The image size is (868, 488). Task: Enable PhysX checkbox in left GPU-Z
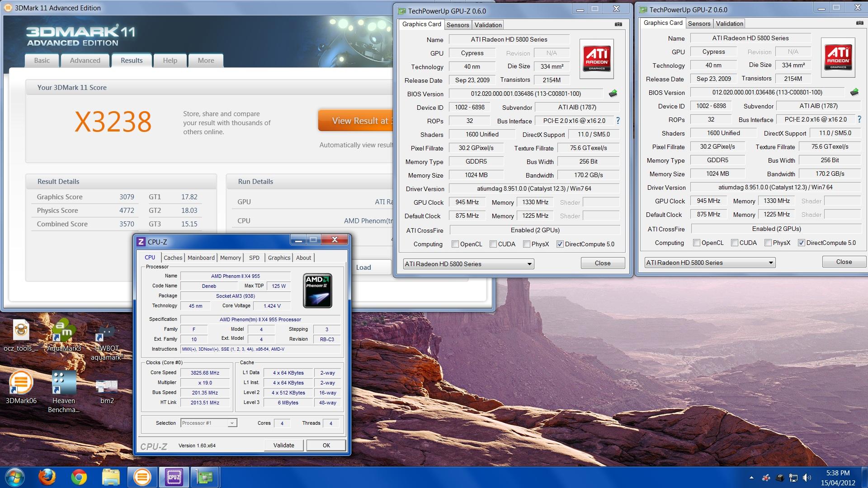tap(527, 244)
